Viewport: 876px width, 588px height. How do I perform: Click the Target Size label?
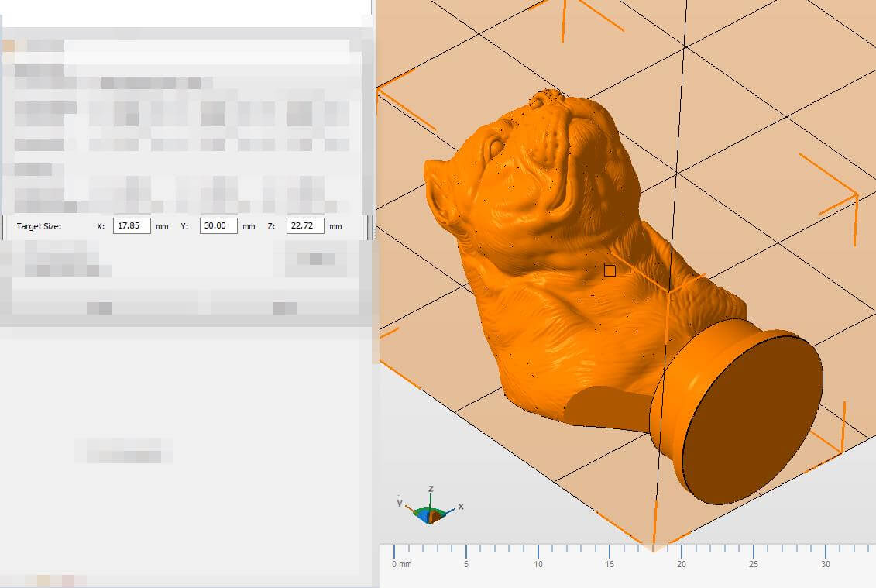pyautogui.click(x=39, y=226)
